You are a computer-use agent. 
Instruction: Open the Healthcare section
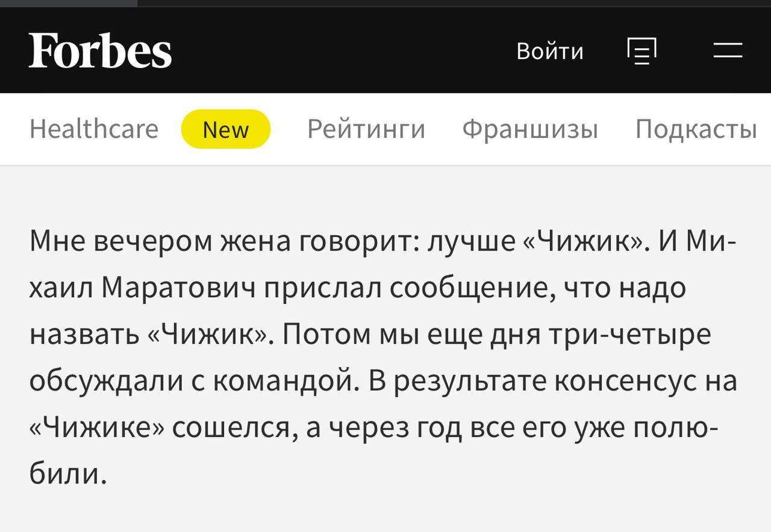94,129
